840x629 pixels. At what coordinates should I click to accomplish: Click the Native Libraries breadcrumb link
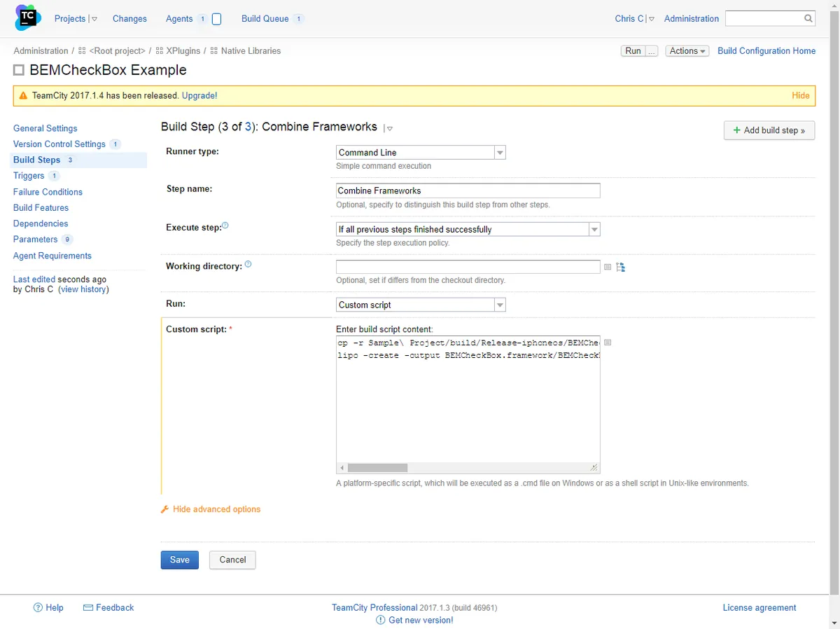251,51
